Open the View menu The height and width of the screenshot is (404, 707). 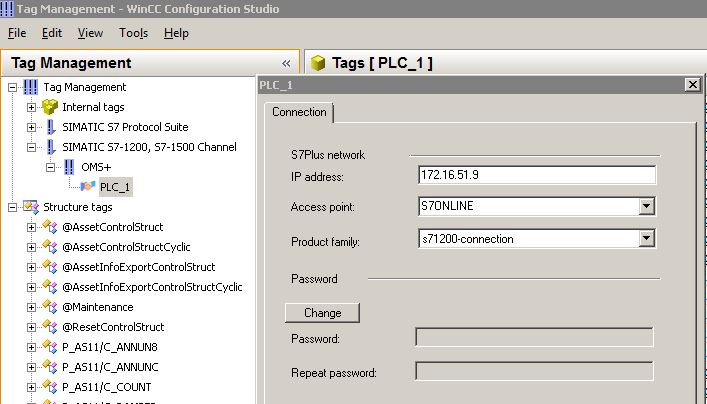coord(90,33)
